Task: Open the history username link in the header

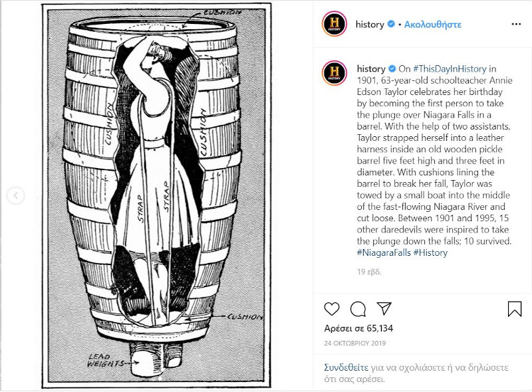Action: click(x=370, y=25)
